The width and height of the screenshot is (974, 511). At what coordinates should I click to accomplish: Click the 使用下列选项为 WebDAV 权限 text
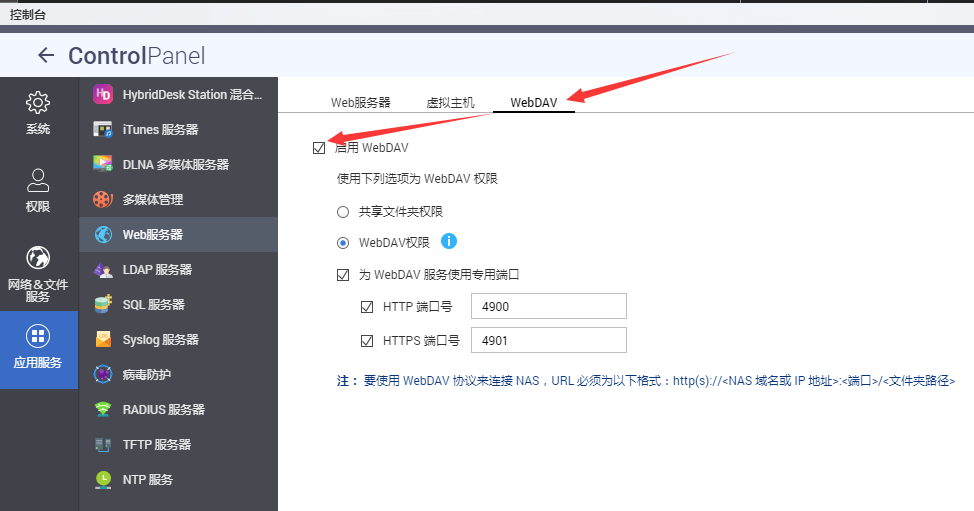tap(417, 179)
